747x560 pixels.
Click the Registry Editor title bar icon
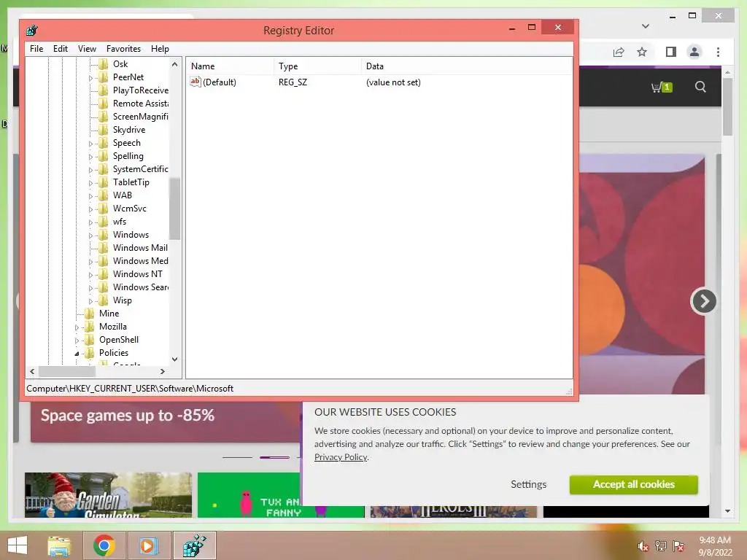pyautogui.click(x=32, y=31)
